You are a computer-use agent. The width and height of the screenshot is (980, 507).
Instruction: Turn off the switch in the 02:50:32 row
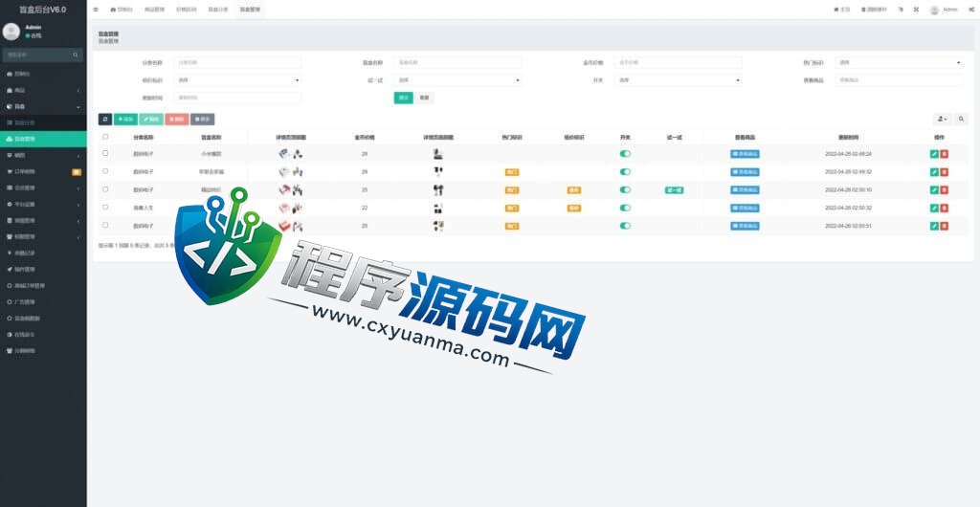(x=625, y=208)
